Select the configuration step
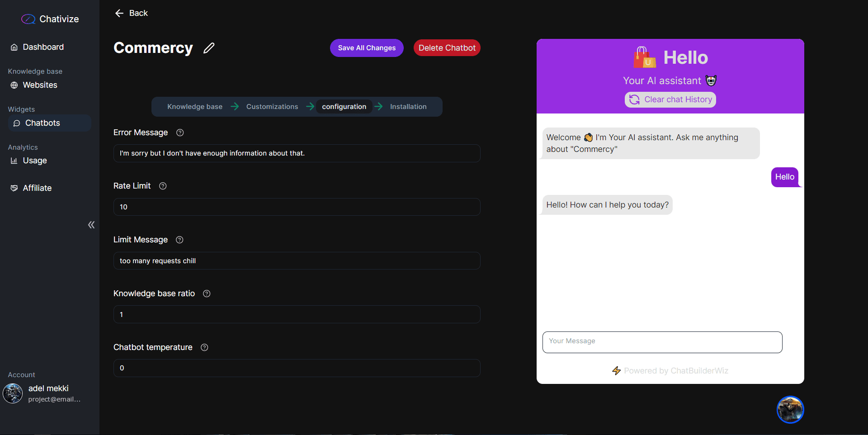Screen dimensions: 868x435 pyautogui.click(x=344, y=107)
